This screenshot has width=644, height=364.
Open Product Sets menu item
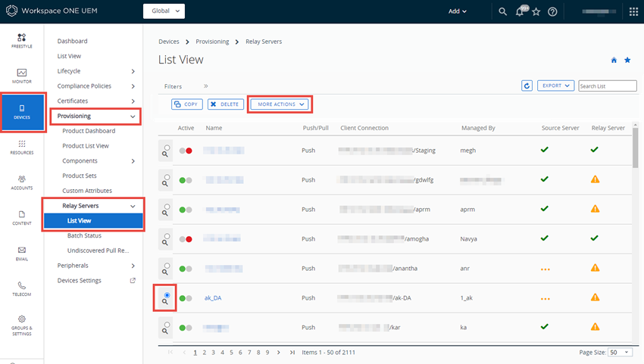(x=80, y=176)
